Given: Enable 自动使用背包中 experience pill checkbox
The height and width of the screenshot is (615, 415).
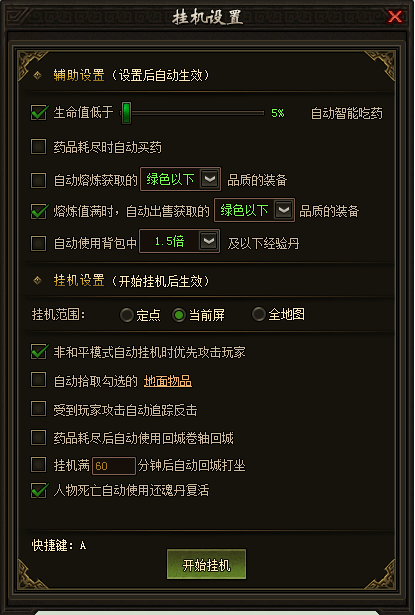Looking at the screenshot, I should point(38,243).
